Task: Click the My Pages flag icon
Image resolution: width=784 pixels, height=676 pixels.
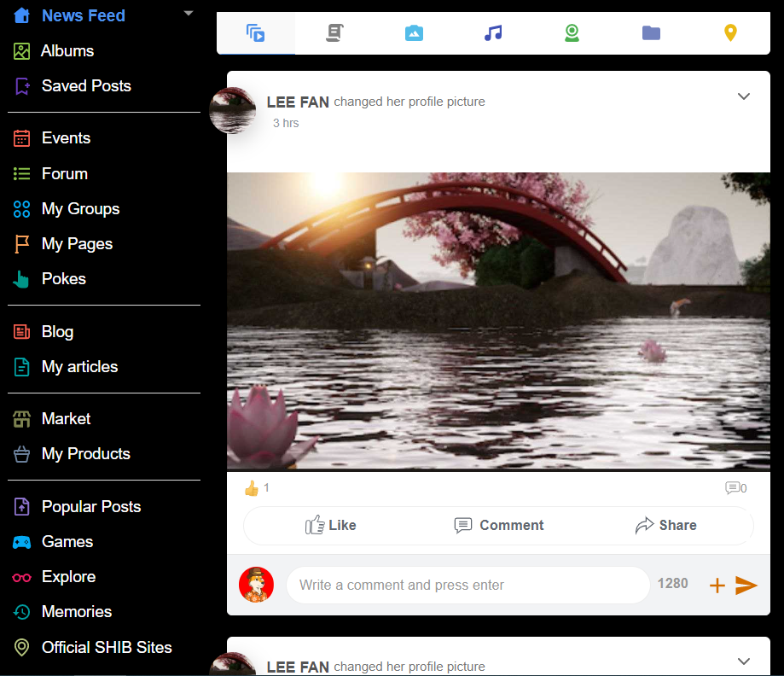Action: [x=21, y=244]
